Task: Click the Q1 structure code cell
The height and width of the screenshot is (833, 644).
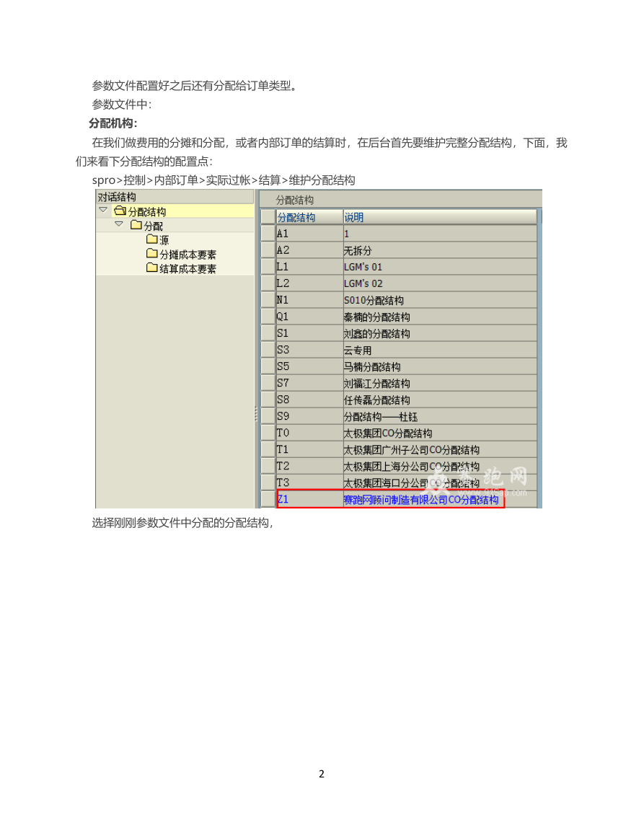Action: (x=309, y=317)
